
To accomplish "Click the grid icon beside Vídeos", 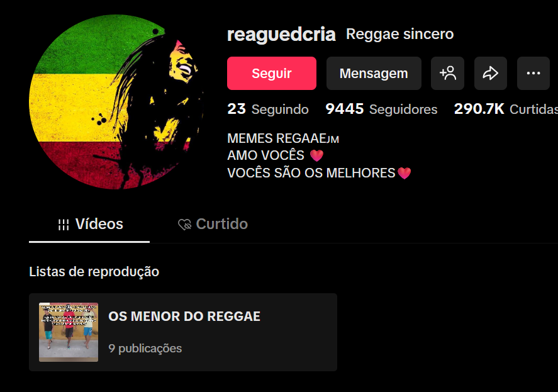I will [x=64, y=224].
